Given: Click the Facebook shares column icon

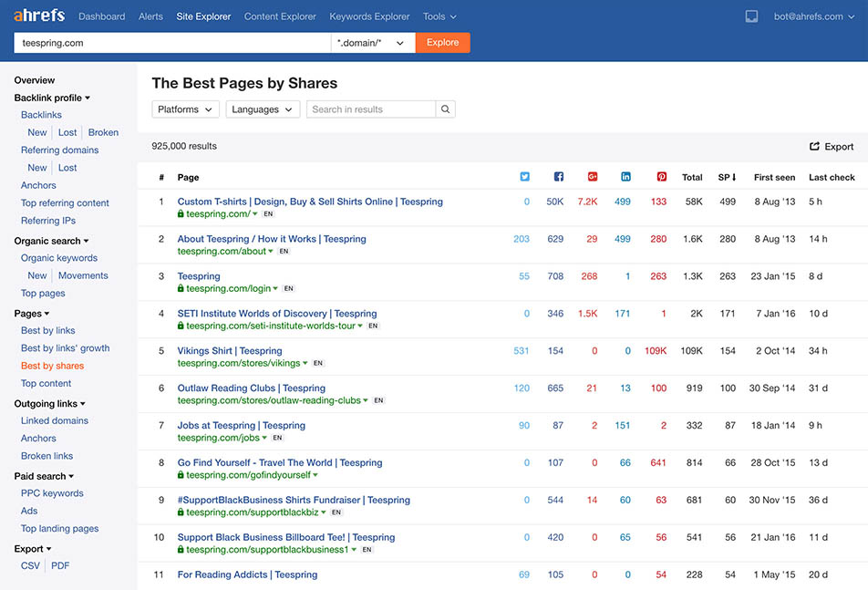Looking at the screenshot, I should pyautogui.click(x=557, y=177).
